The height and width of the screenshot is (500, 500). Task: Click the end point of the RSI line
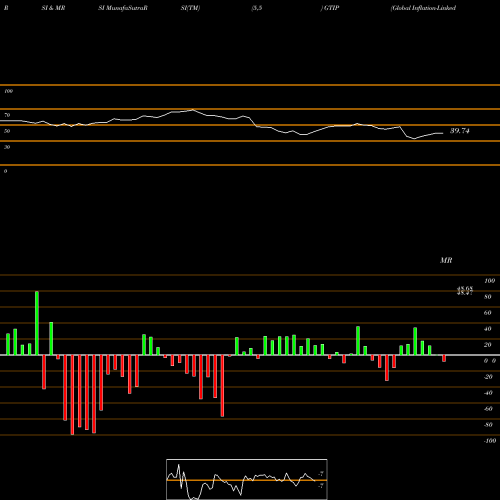click(443, 133)
